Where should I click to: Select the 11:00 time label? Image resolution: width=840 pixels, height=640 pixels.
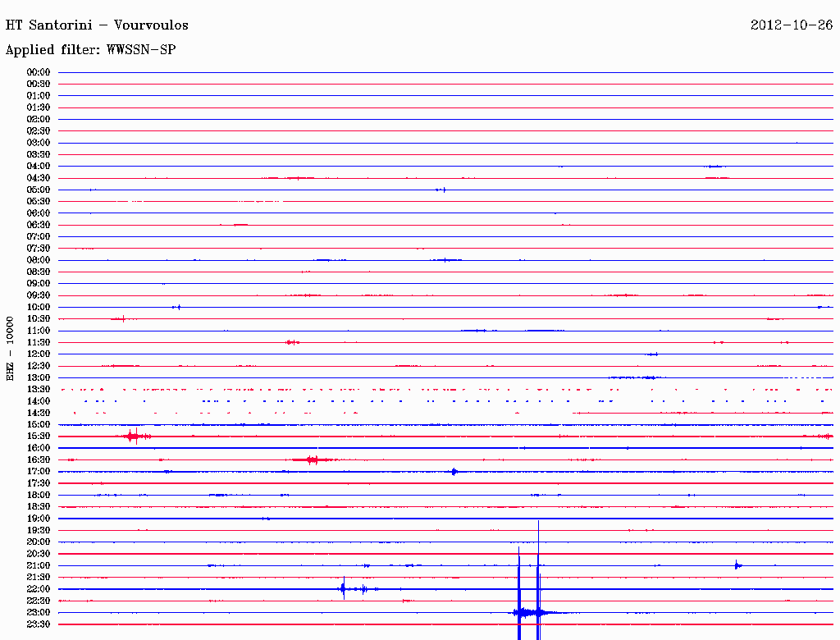coord(39,331)
